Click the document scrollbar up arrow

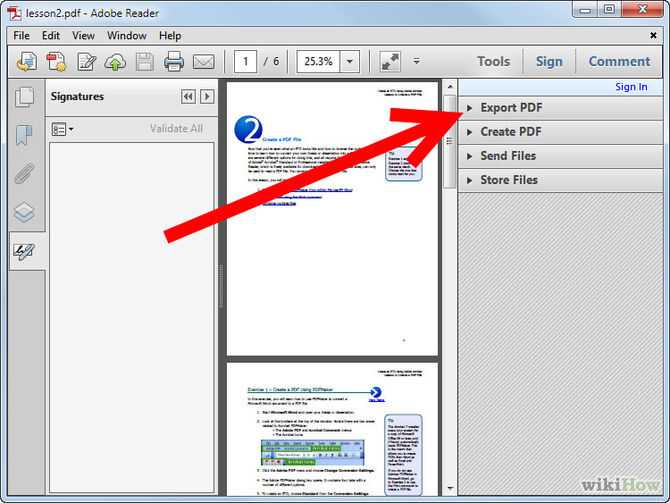coord(450,87)
